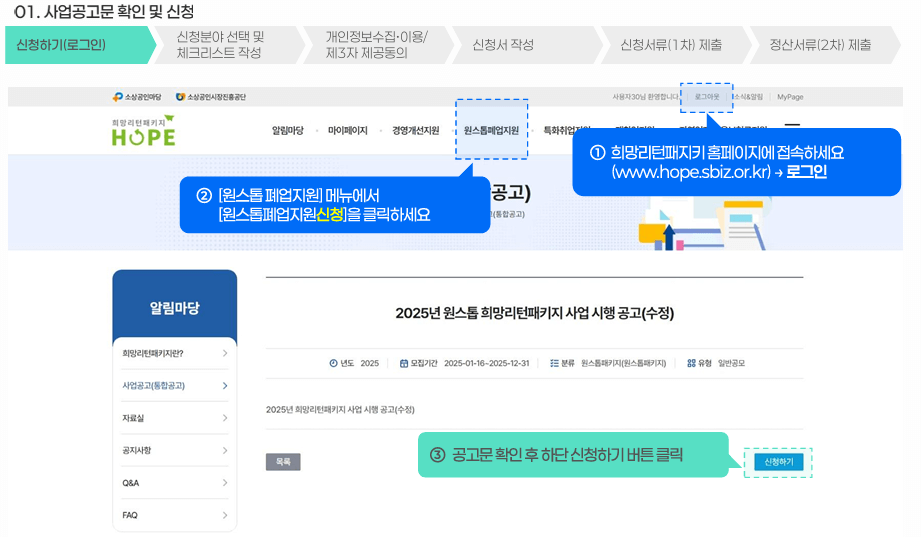Expand the FAQ chevron arrow
Image resolution: width=921 pixels, height=537 pixels.
coord(225,515)
